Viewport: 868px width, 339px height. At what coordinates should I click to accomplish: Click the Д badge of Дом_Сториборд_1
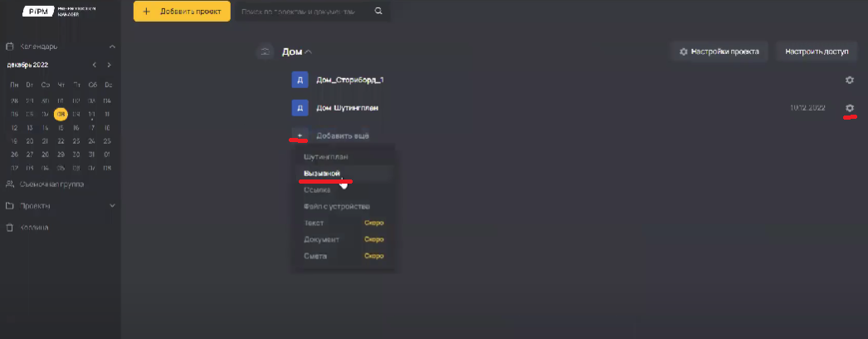[x=300, y=80]
